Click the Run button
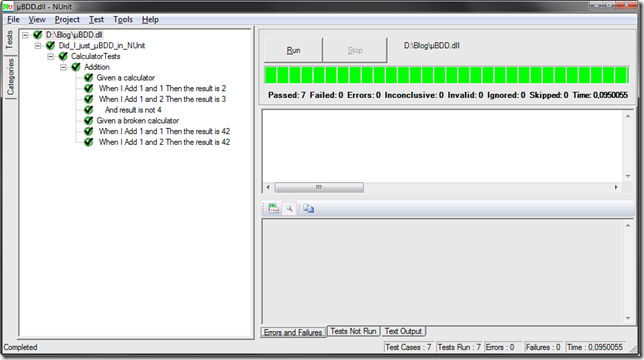Image resolution: width=644 pixels, height=360 pixels. tap(293, 50)
